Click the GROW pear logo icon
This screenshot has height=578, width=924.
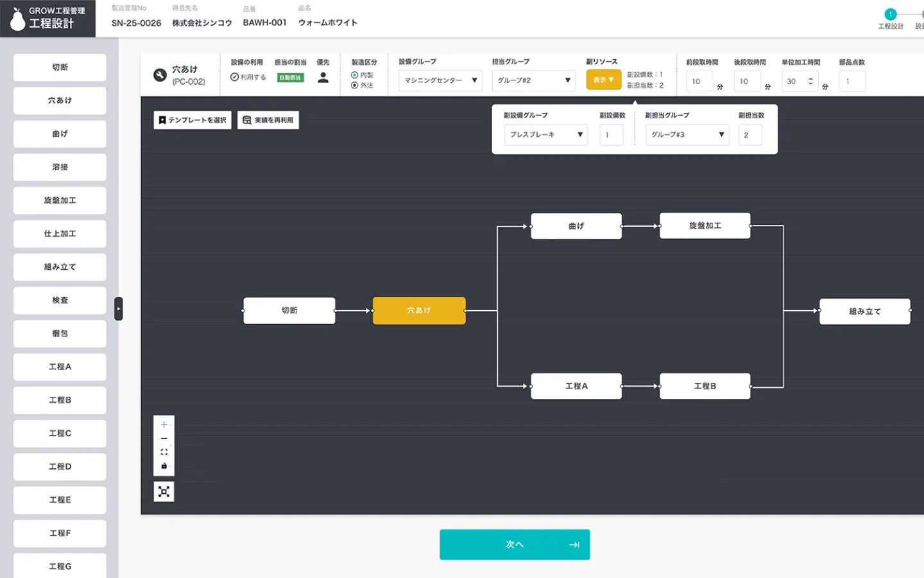(x=17, y=19)
